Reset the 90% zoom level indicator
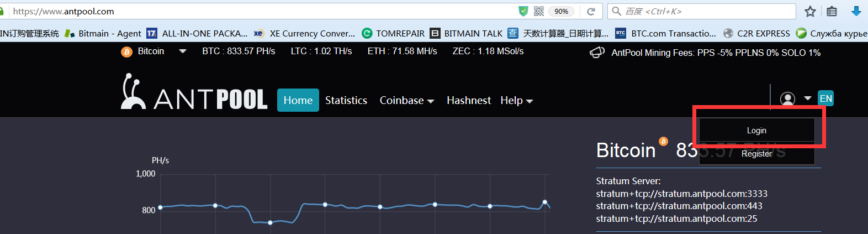This screenshot has height=234, width=868. pyautogui.click(x=561, y=12)
